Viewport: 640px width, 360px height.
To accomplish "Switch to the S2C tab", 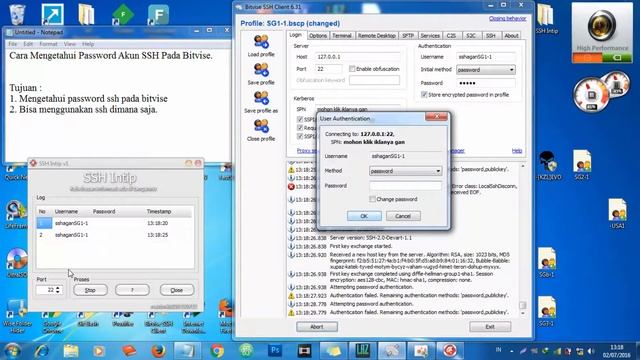I will click(x=471, y=36).
